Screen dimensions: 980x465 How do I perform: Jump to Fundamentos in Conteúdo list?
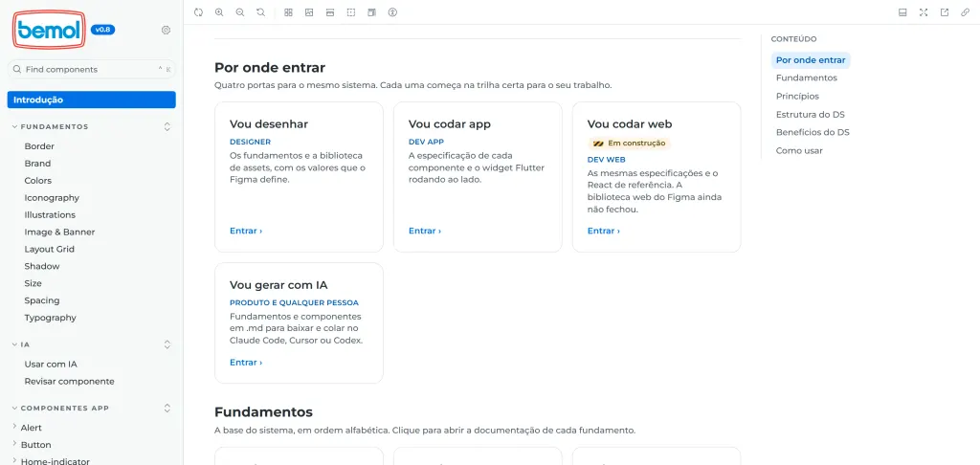pyautogui.click(x=806, y=78)
